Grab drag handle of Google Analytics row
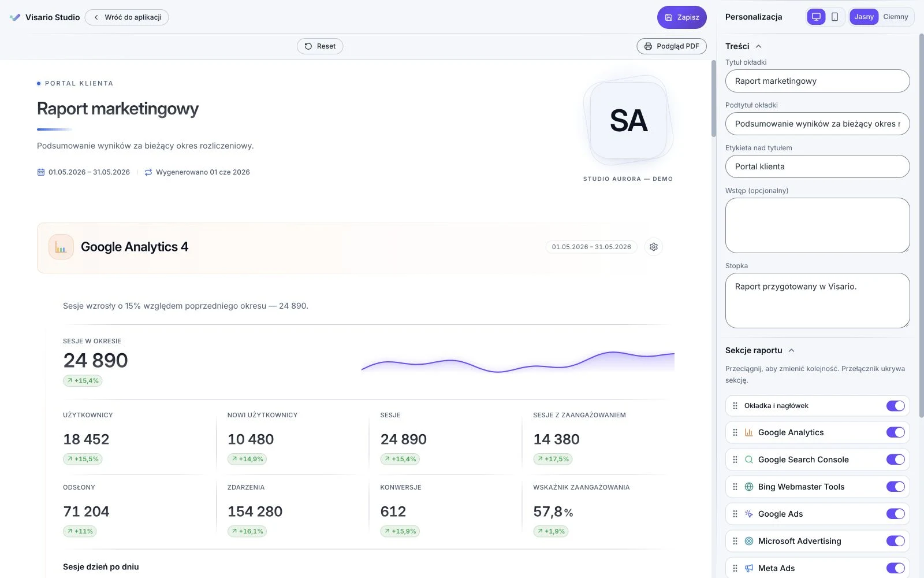 tap(735, 432)
